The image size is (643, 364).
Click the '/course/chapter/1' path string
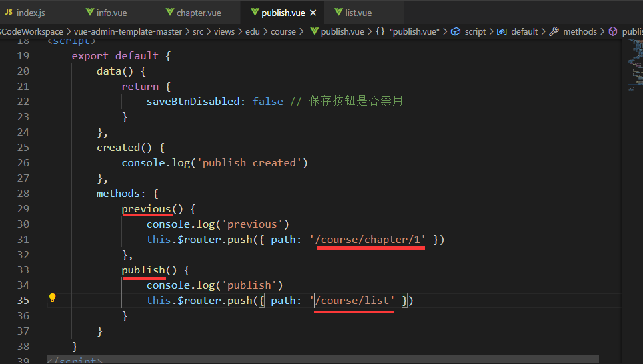pos(368,240)
